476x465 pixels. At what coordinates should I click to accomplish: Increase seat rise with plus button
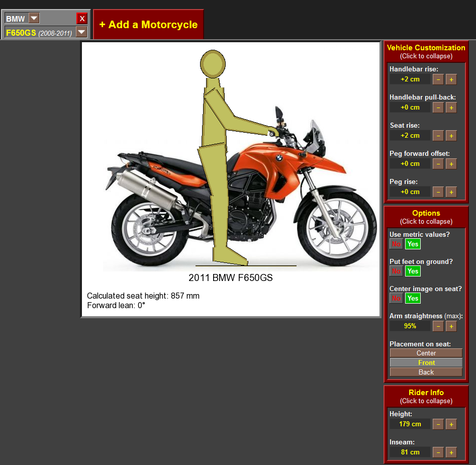tap(451, 136)
